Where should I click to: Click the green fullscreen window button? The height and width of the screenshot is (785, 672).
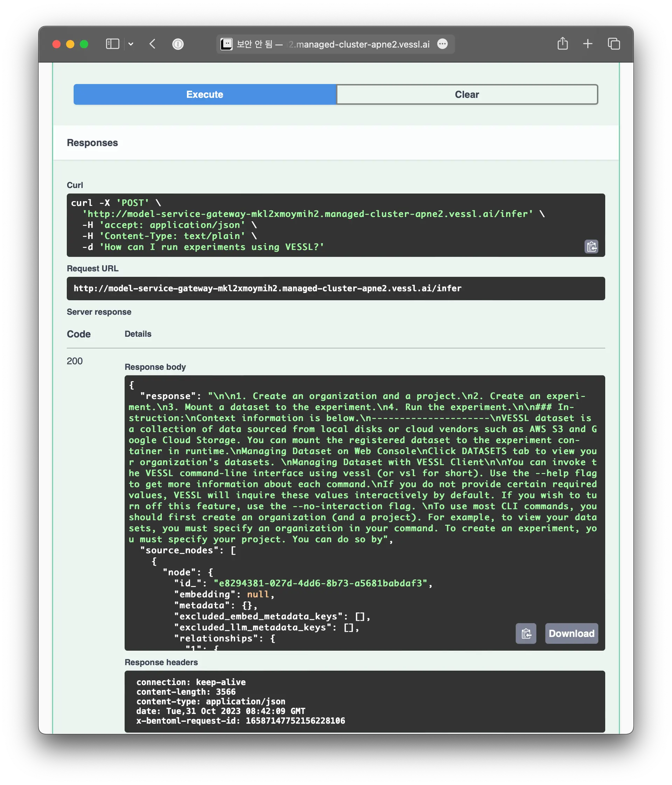tap(84, 44)
